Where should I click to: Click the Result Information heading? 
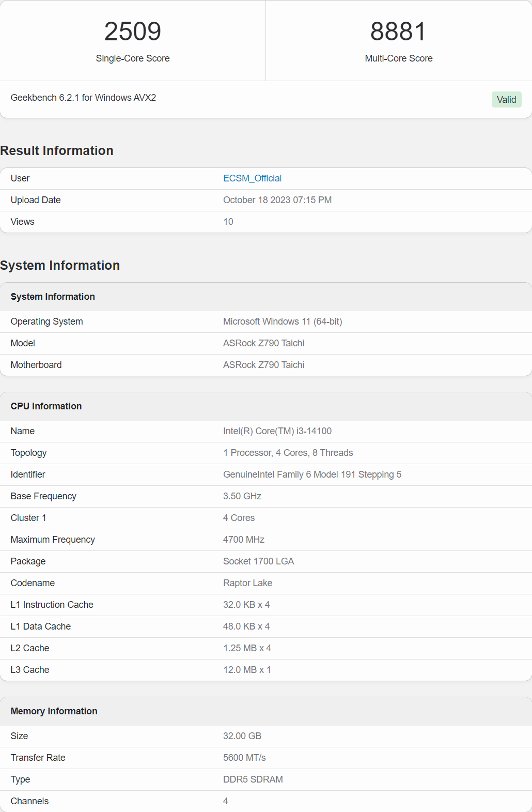(x=57, y=150)
